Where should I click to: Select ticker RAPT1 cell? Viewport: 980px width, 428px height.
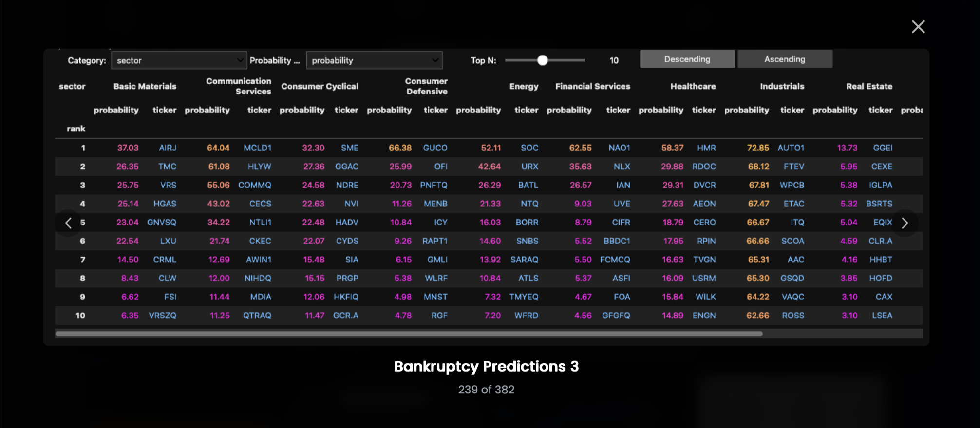click(434, 241)
